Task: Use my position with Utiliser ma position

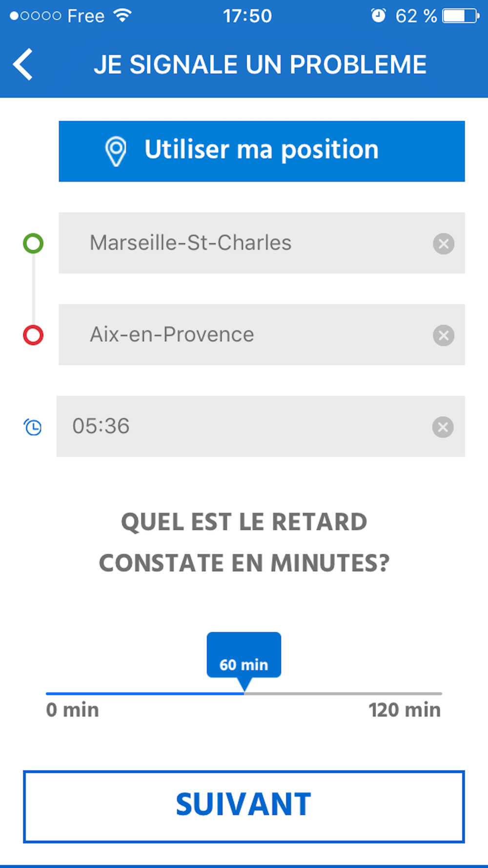Action: pos(262,151)
